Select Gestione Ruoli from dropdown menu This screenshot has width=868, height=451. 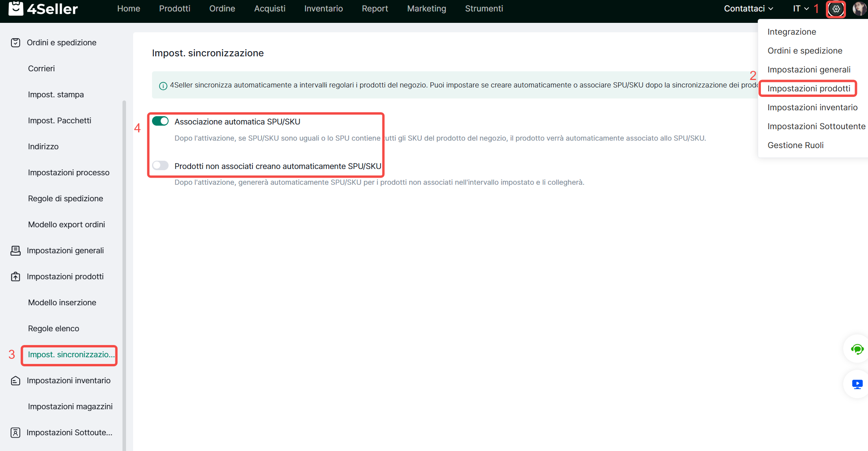pos(795,145)
